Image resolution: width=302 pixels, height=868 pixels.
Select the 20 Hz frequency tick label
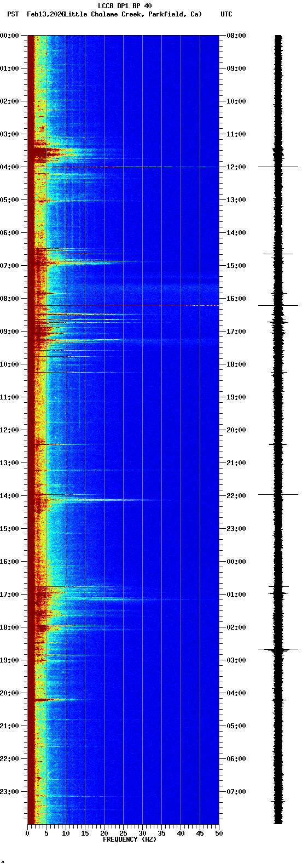[104, 833]
